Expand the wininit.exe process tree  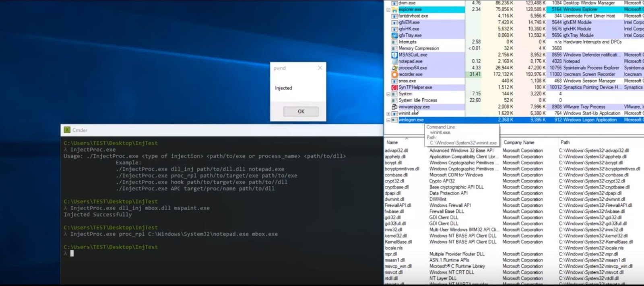(x=388, y=114)
